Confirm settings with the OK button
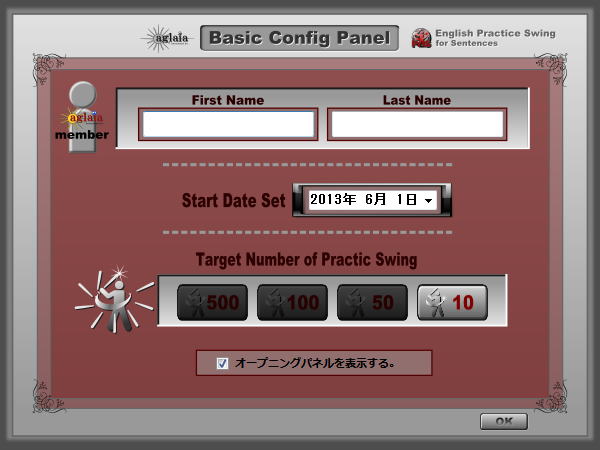Screen dimensions: 600x450 504,421
